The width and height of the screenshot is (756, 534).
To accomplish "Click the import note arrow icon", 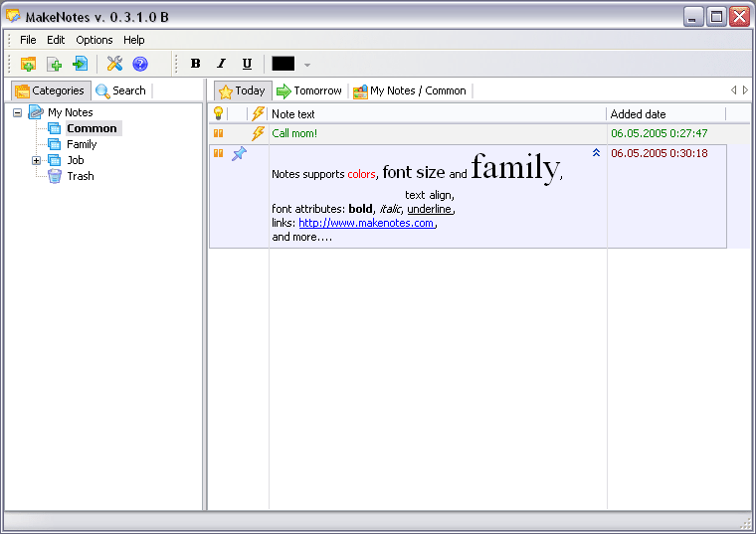I will coord(80,64).
